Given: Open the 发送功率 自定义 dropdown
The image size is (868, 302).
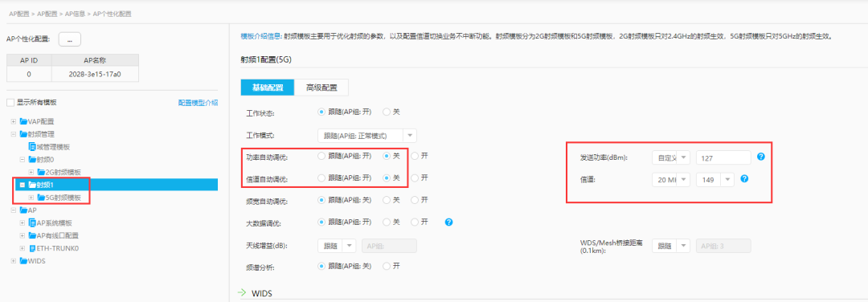Looking at the screenshot, I should [x=671, y=157].
